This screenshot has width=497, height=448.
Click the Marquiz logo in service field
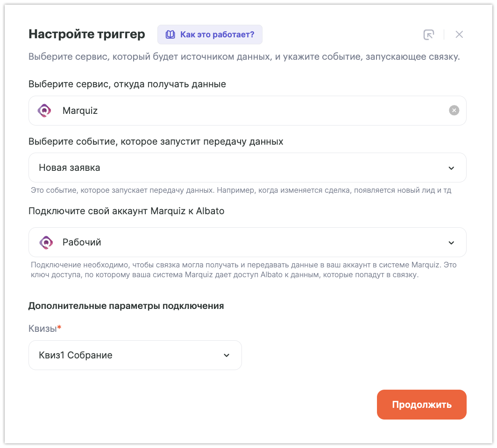(45, 111)
